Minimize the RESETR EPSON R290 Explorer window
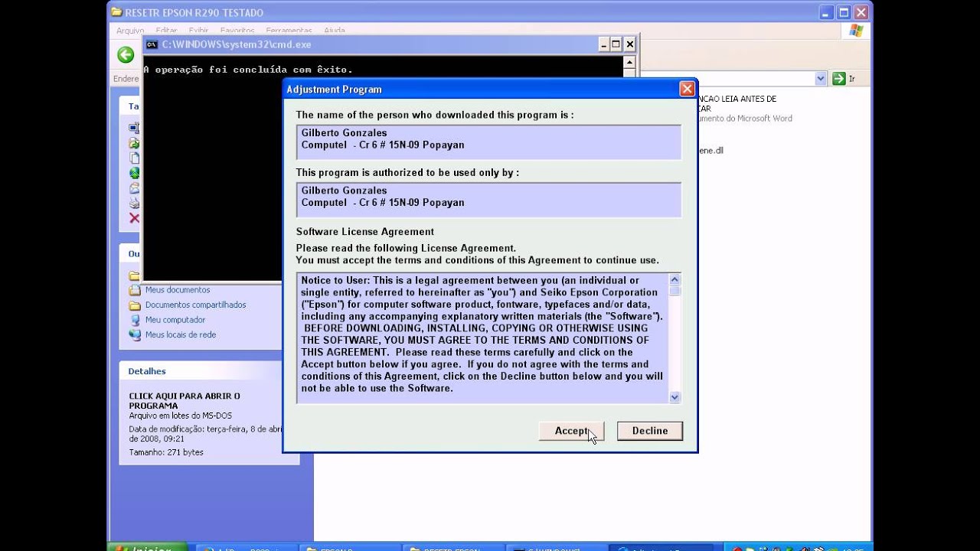The image size is (980, 551). click(x=826, y=12)
